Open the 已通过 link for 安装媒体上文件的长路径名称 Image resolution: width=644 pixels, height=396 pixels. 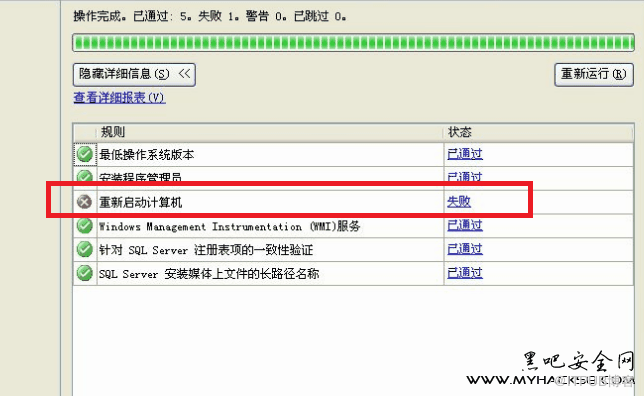point(465,273)
